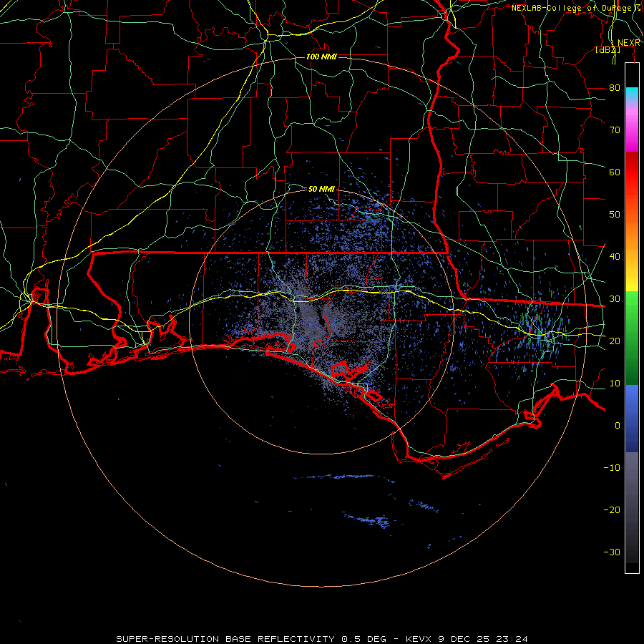Screen dimensions: 644x644
Task: Click the dBZ unit label above the color scale
Action: pyautogui.click(x=608, y=50)
